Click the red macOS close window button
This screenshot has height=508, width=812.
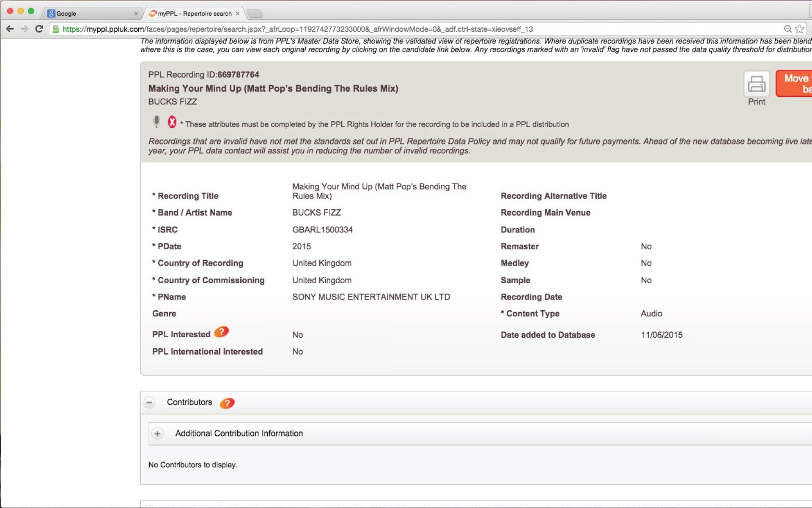click(x=10, y=11)
